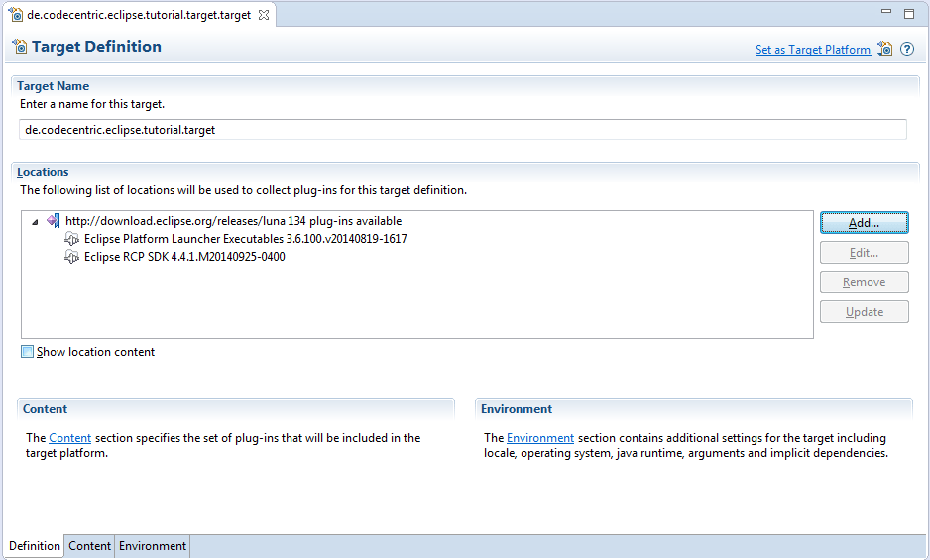
Task: Switch to the Content tab
Action: click(x=89, y=546)
